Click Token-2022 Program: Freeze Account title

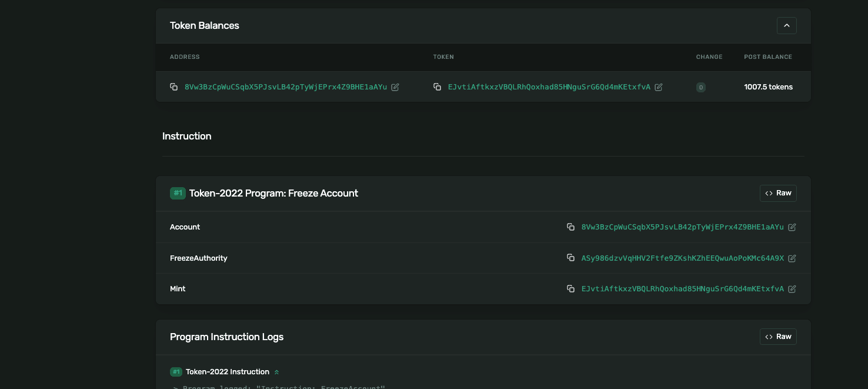click(x=273, y=193)
